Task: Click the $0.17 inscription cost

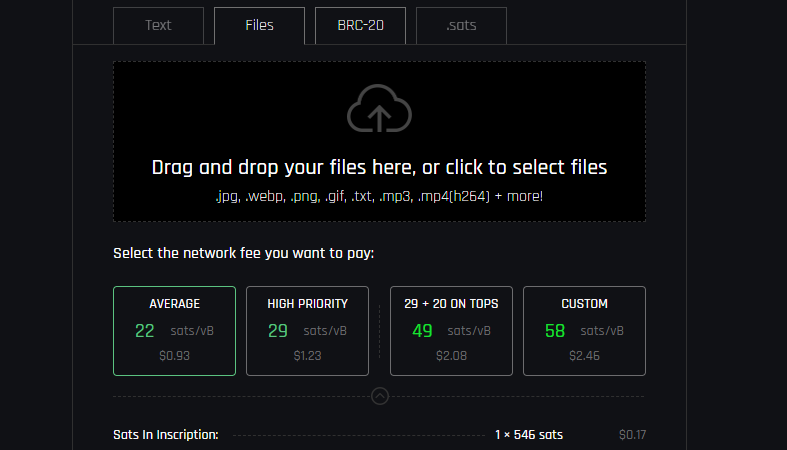Action: pos(632,434)
